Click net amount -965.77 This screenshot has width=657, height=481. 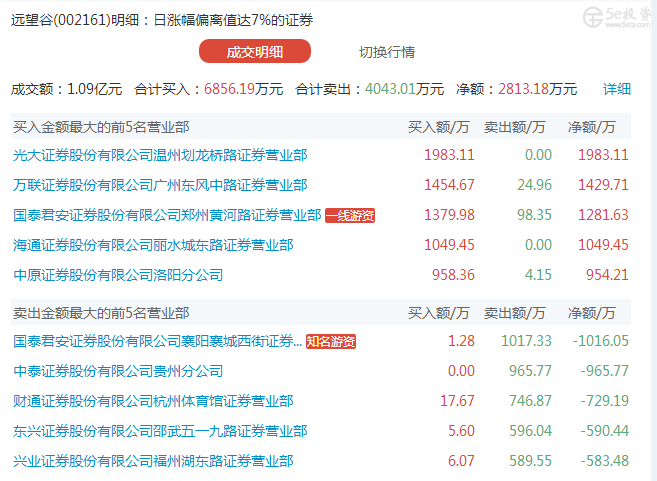[x=605, y=371]
